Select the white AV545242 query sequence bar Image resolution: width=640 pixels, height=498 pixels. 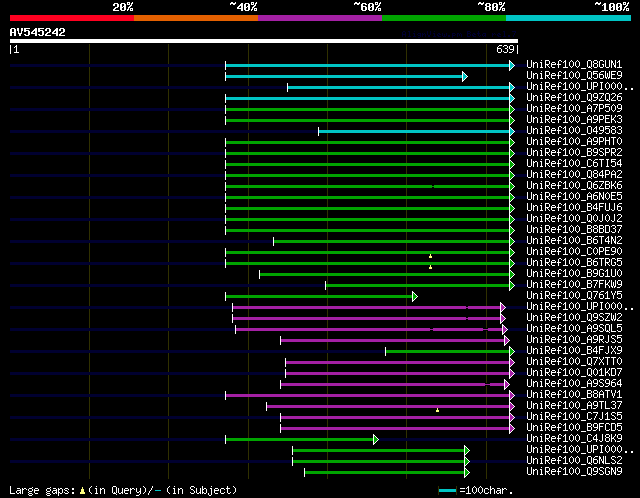point(264,41)
